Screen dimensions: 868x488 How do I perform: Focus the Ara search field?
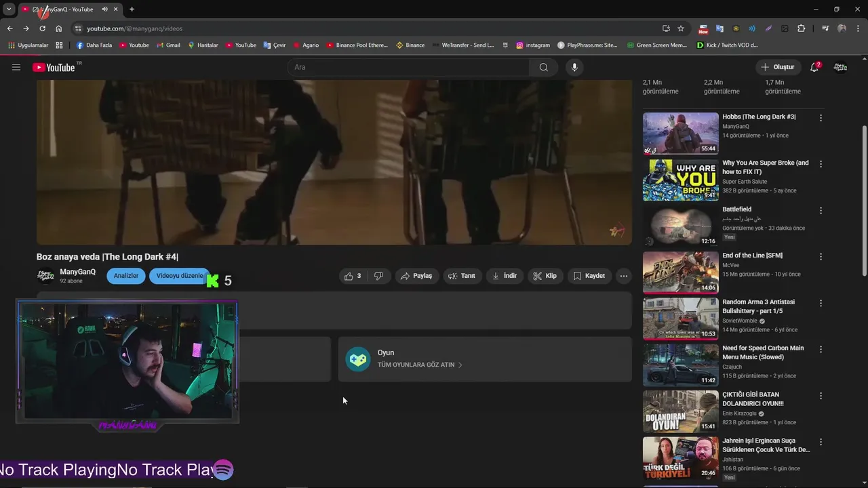point(408,67)
